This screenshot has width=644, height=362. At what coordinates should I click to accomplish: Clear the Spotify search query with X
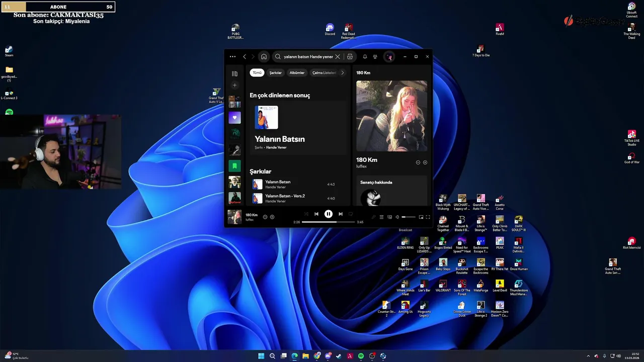(338, 57)
